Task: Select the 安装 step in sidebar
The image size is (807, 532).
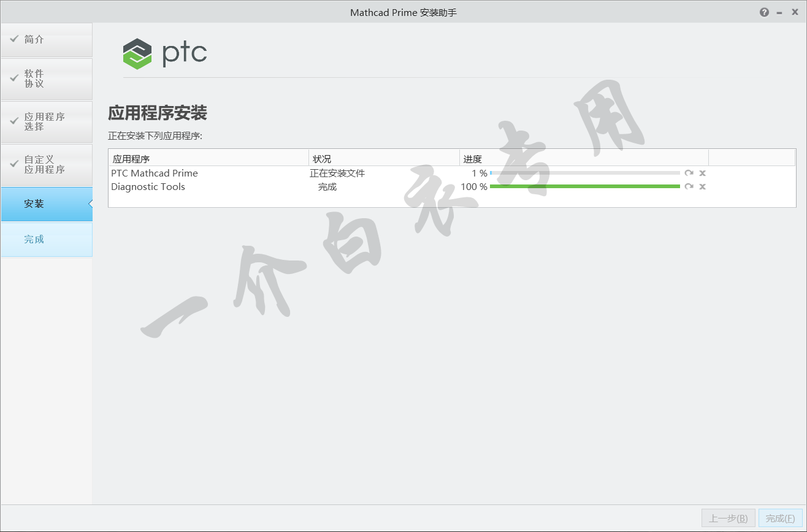Action: (x=47, y=204)
